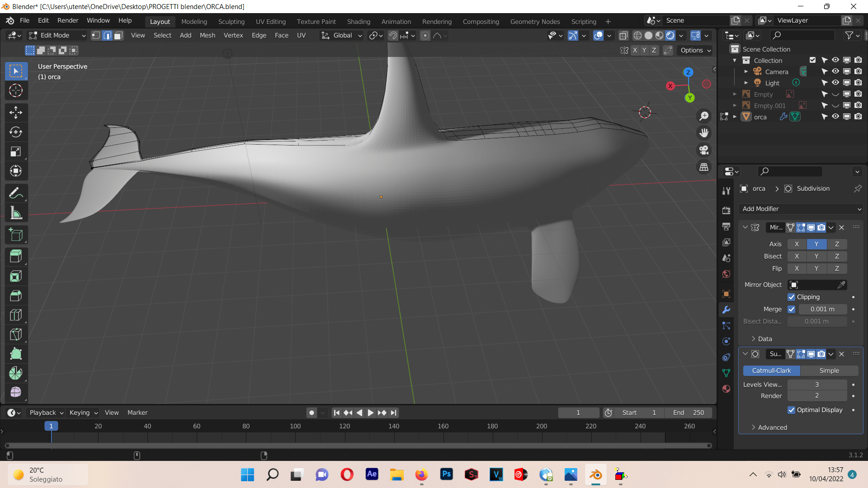Switch to face select mode
The width and height of the screenshot is (868, 488).
[x=118, y=36]
